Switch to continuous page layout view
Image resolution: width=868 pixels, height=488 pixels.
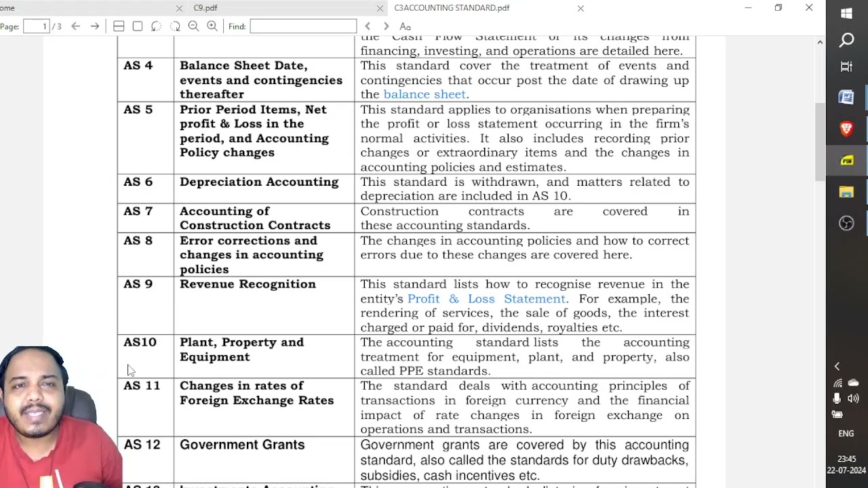coord(119,26)
